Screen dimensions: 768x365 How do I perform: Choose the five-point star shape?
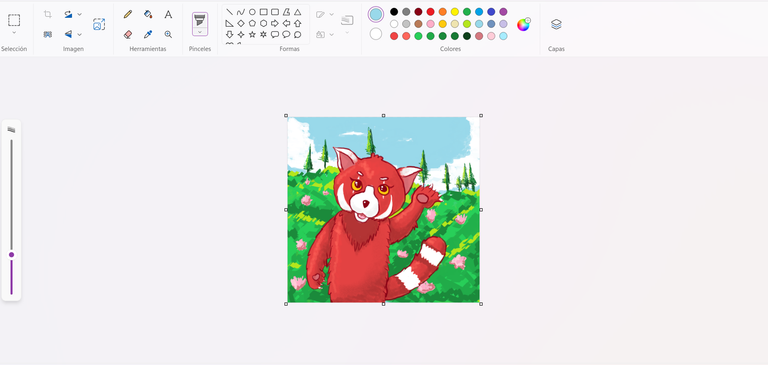(252, 34)
